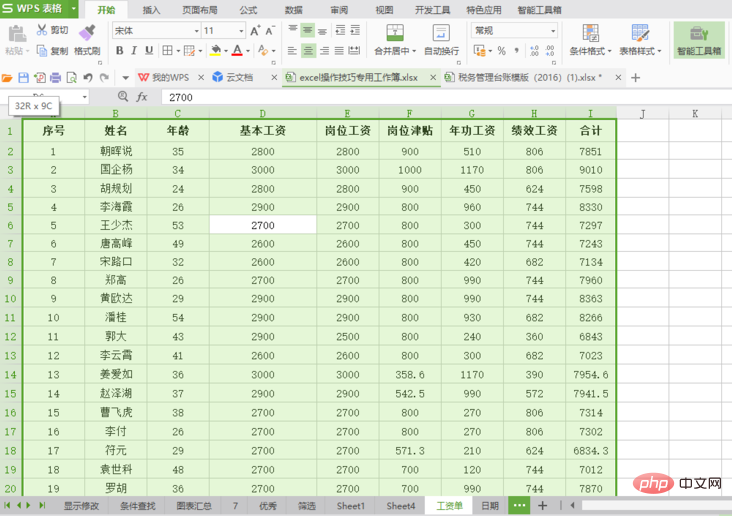Increase font size with A+ icon
The width and height of the screenshot is (732, 516).
[255, 31]
